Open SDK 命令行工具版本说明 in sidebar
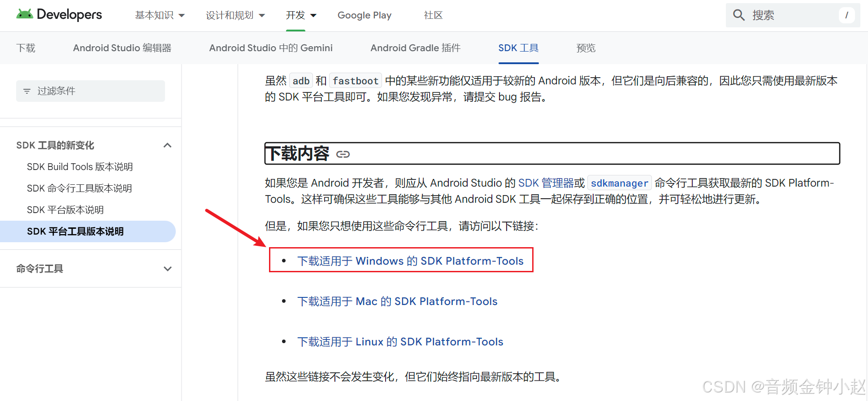The image size is (868, 401). pos(79,188)
